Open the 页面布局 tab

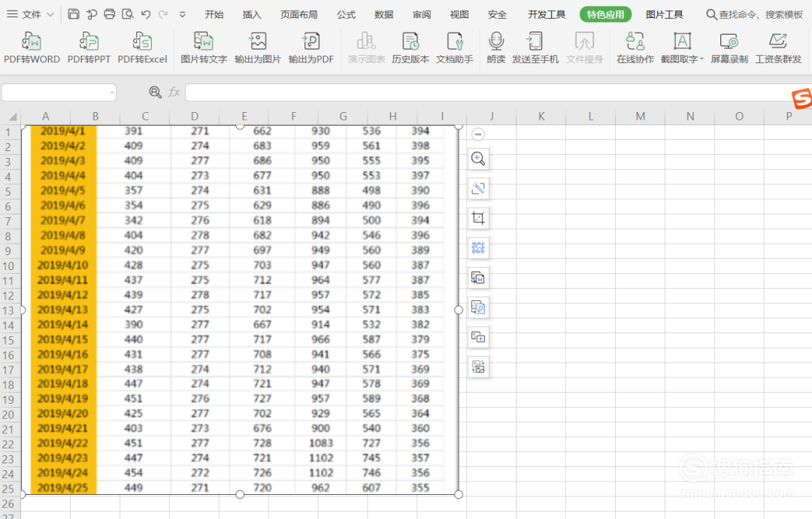(x=298, y=14)
